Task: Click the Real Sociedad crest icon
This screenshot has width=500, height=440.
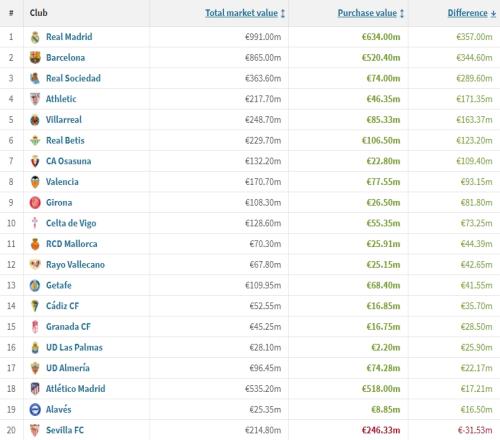Action: pos(35,78)
